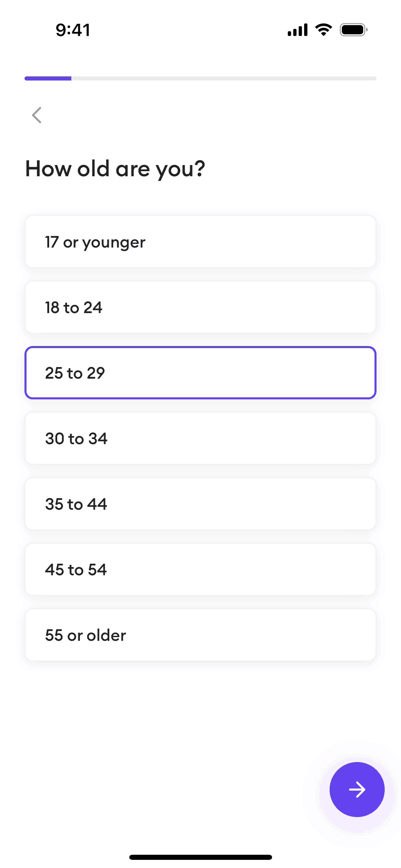Tap the 9:41 clock in status bar

73,30
